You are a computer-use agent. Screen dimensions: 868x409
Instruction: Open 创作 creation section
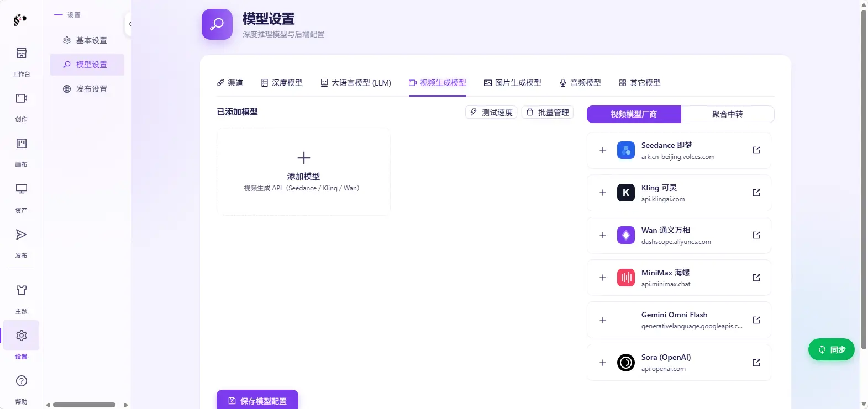pos(21,107)
